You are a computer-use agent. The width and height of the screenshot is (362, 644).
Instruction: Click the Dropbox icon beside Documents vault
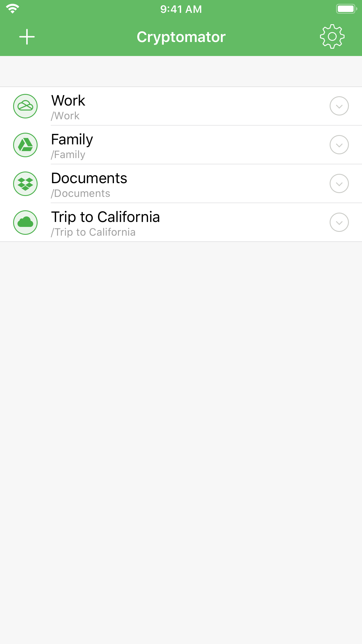tap(25, 184)
